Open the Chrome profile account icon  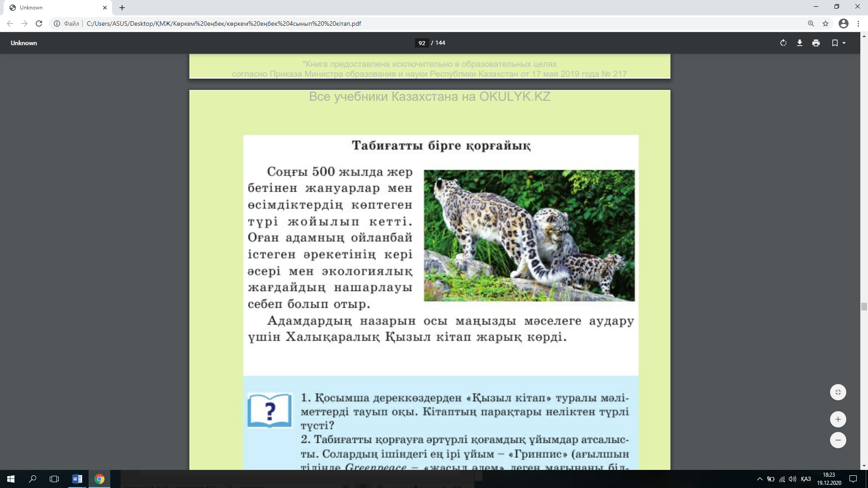[843, 23]
